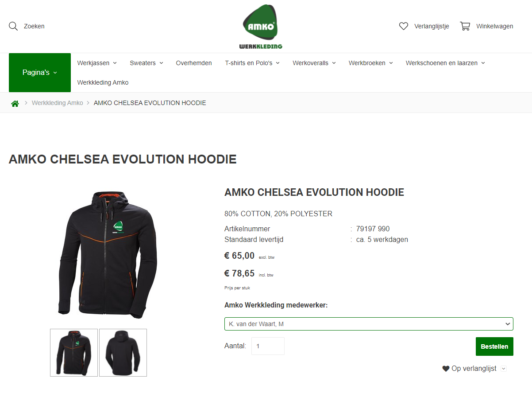This screenshot has width=532, height=397.
Task: Select the back view hoodie thumbnail
Action: 123,353
